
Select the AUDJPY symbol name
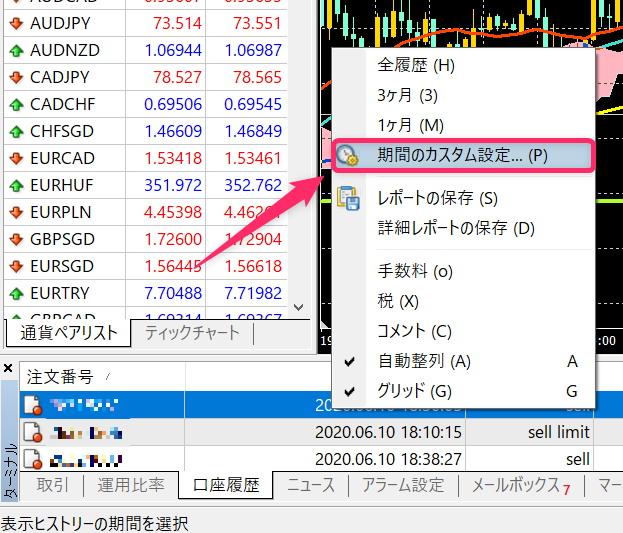[x=60, y=23]
